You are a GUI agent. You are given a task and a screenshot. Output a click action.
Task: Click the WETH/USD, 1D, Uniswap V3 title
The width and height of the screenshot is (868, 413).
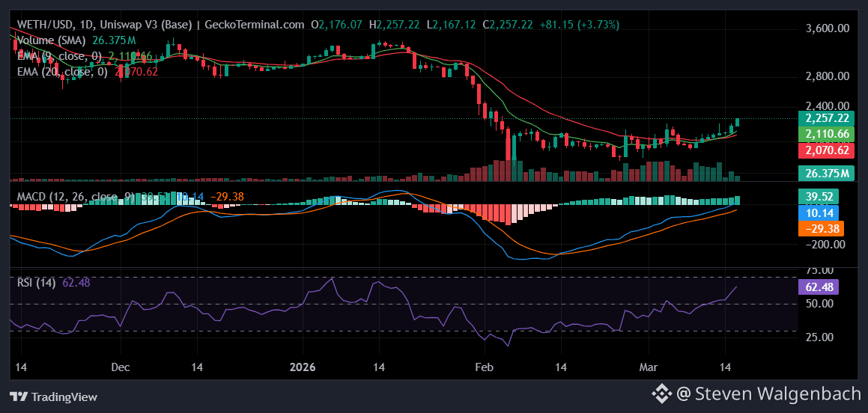(105, 25)
